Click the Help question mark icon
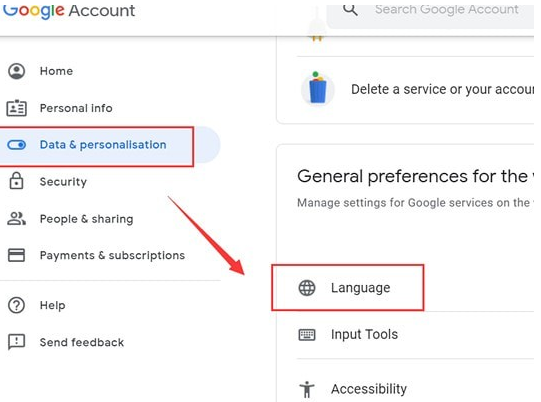 (17, 305)
